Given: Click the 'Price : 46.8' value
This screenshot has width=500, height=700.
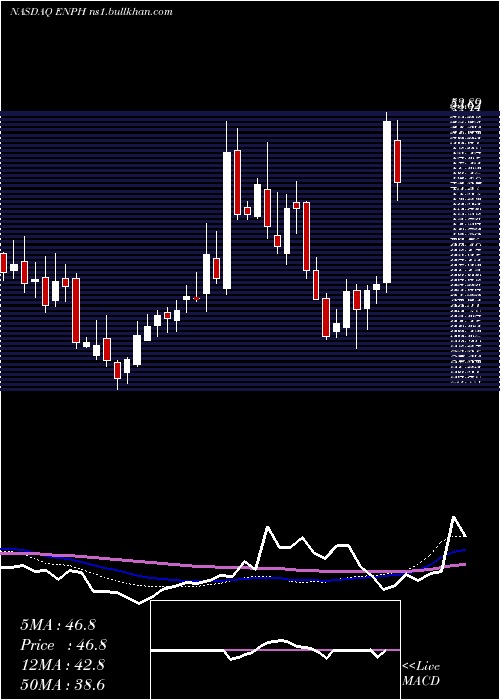Looking at the screenshot, I should click(63, 645).
